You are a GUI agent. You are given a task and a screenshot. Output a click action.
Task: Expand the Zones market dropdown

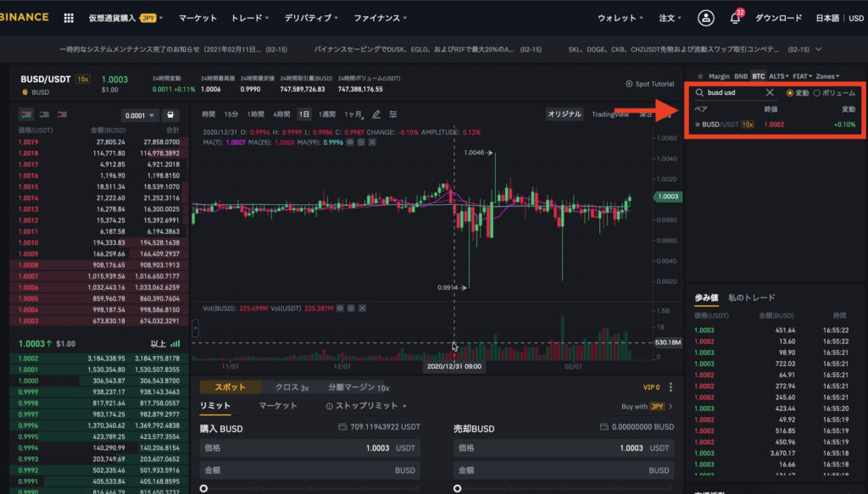point(827,76)
